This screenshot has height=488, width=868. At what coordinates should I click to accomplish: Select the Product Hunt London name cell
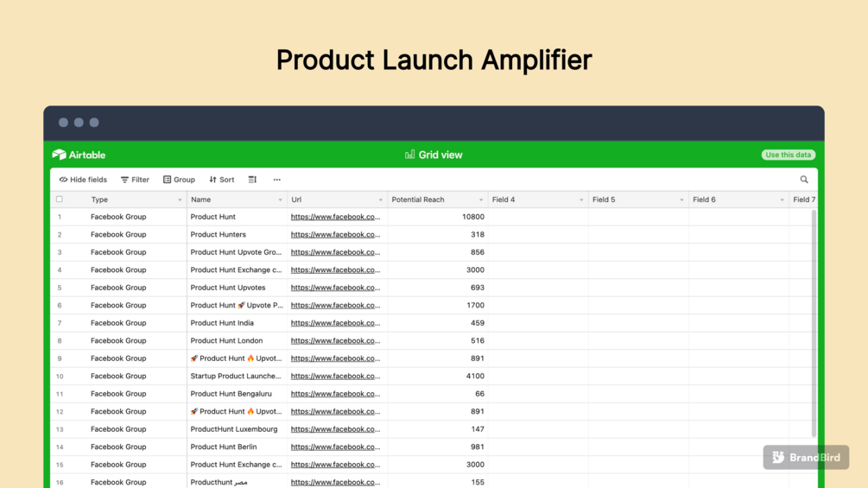tap(238, 341)
